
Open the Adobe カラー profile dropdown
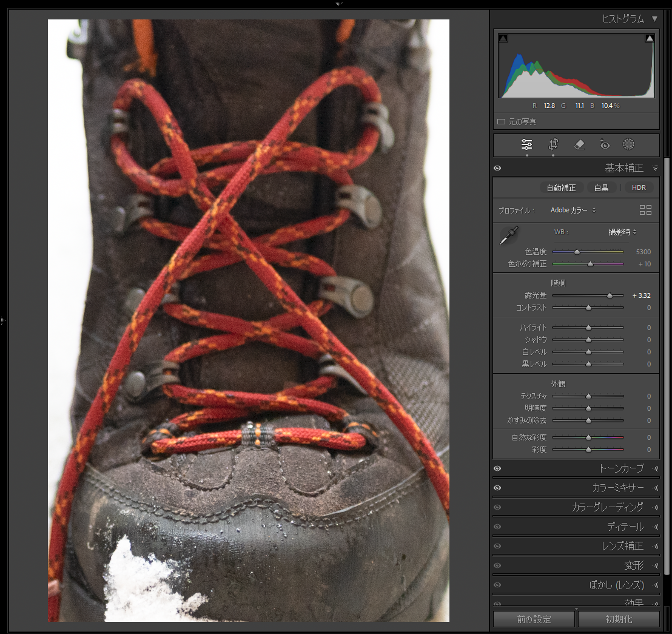coord(573,210)
